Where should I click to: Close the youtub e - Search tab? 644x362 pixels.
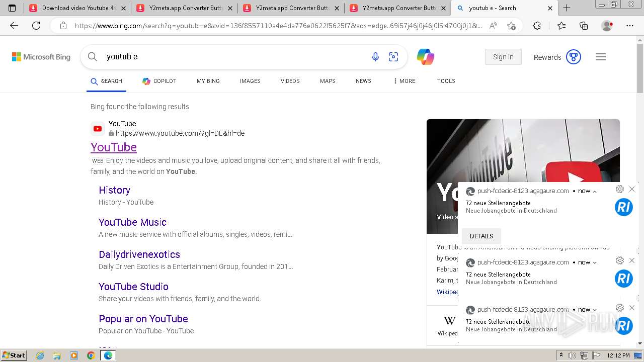550,8
